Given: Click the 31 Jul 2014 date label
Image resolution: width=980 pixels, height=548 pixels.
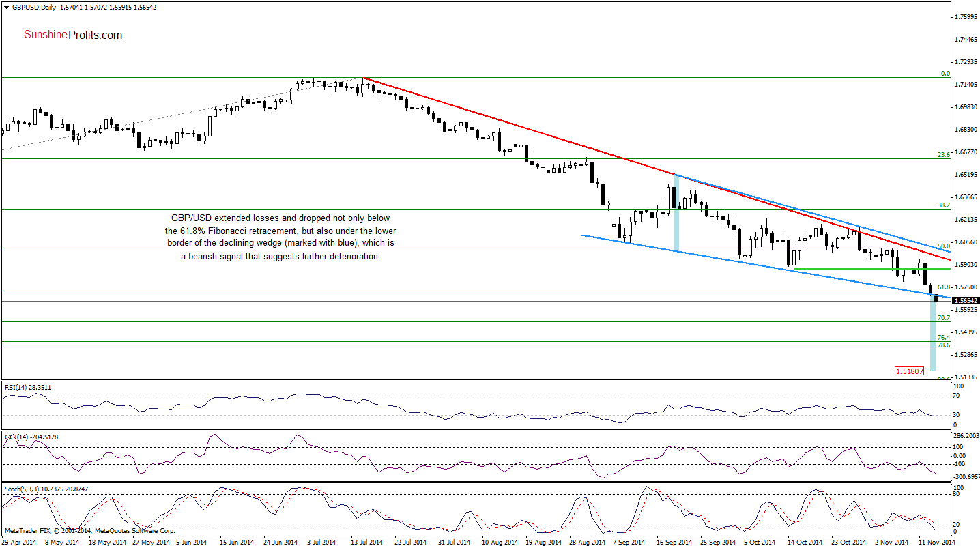Looking at the screenshot, I should pyautogui.click(x=455, y=542).
